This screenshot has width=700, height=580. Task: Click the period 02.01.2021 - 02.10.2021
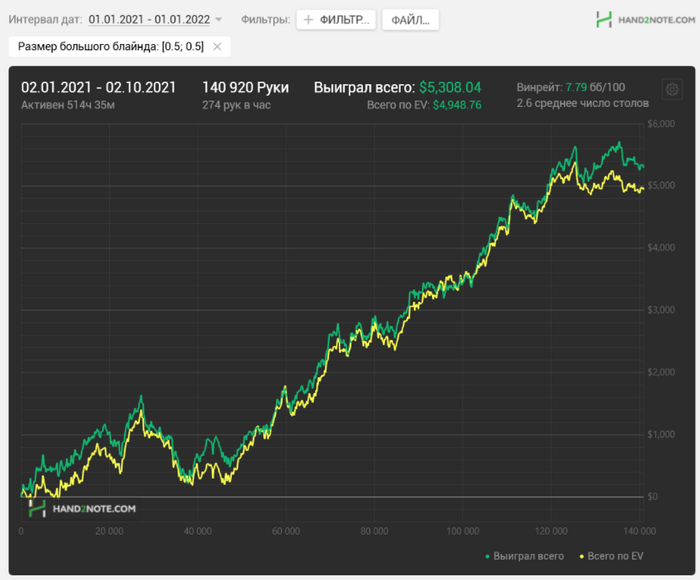coord(99,88)
